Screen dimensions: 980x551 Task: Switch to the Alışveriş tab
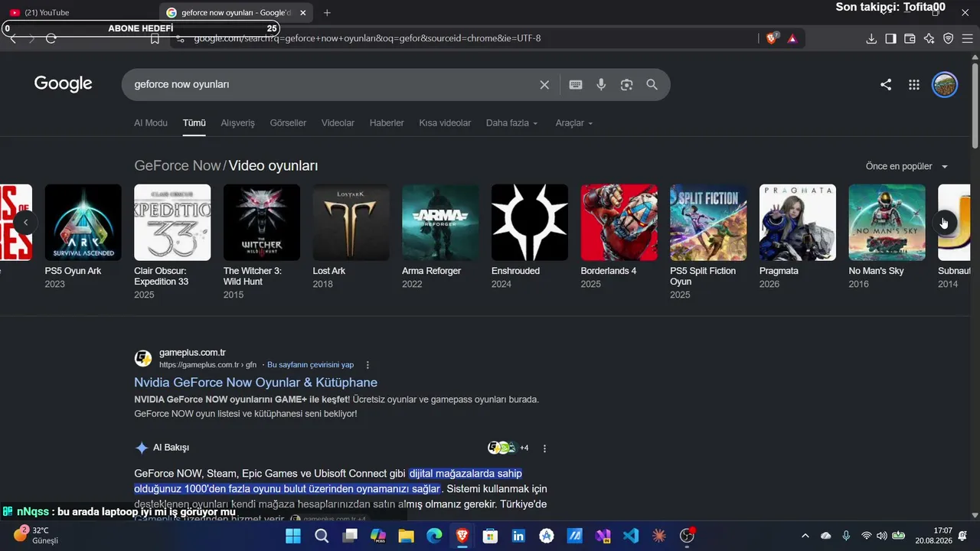point(238,123)
